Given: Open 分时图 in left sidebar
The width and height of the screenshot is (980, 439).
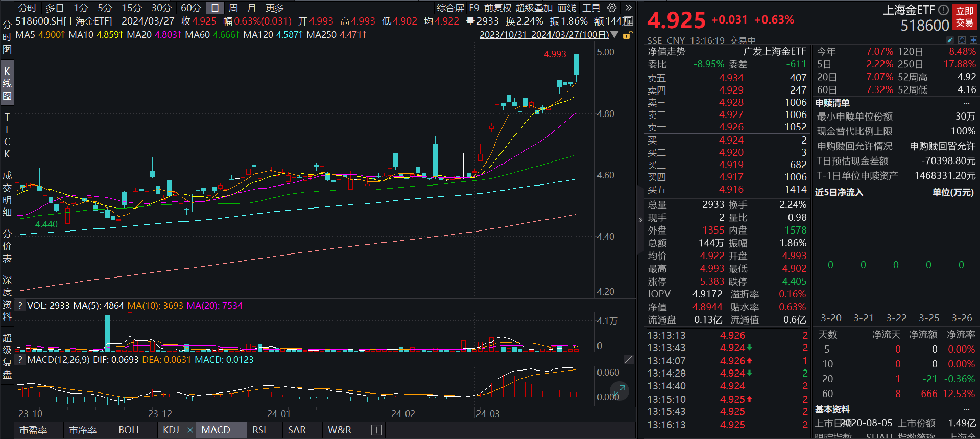Looking at the screenshot, I should pos(7,37).
